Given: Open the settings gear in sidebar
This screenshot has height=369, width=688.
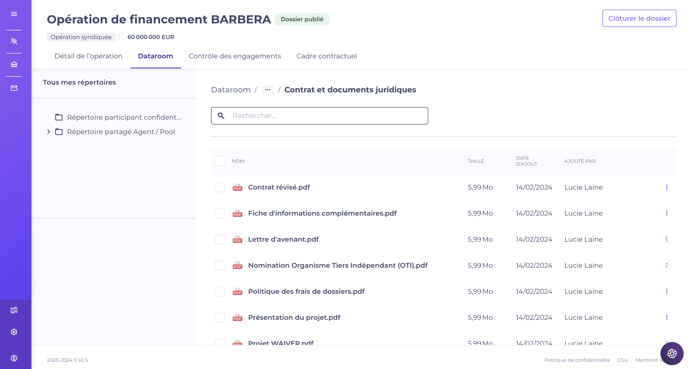Looking at the screenshot, I should tap(14, 332).
